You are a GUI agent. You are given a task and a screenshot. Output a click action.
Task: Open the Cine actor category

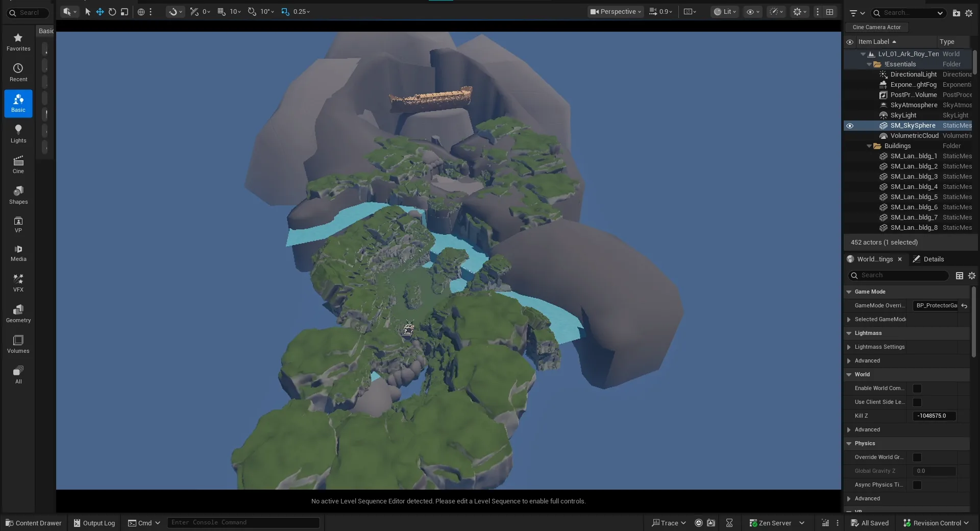pyautogui.click(x=18, y=165)
